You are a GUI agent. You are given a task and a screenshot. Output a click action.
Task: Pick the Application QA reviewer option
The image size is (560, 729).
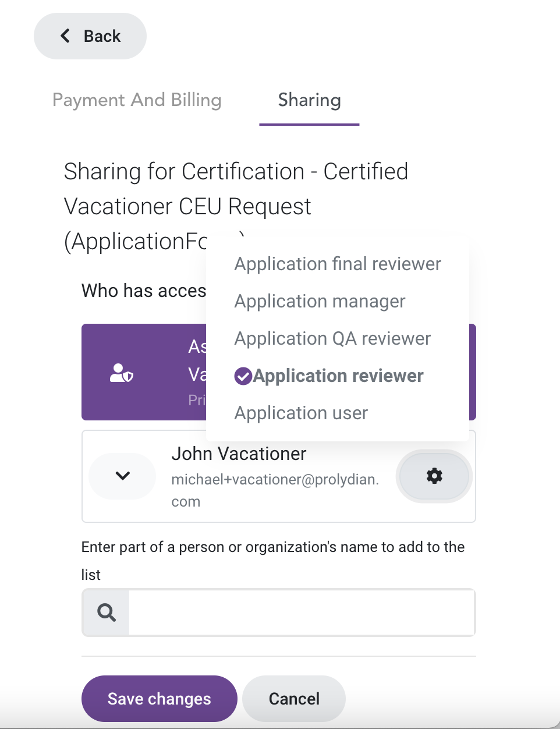(332, 338)
